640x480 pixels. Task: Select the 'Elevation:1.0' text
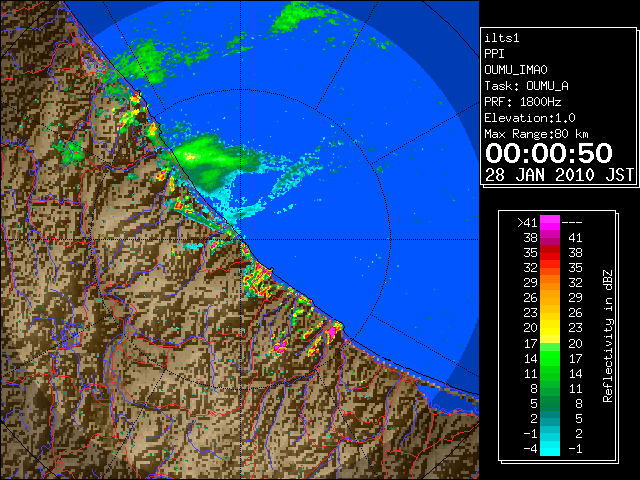pyautogui.click(x=530, y=118)
